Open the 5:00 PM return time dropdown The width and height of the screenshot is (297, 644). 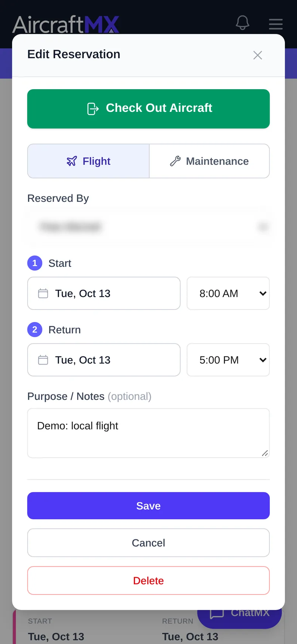tap(228, 360)
